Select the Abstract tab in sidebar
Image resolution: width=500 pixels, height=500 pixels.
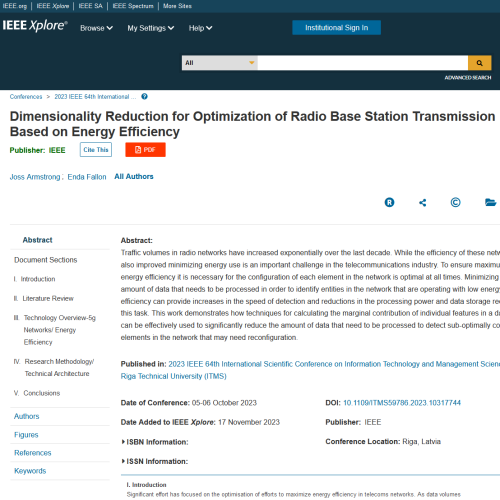coord(37,240)
